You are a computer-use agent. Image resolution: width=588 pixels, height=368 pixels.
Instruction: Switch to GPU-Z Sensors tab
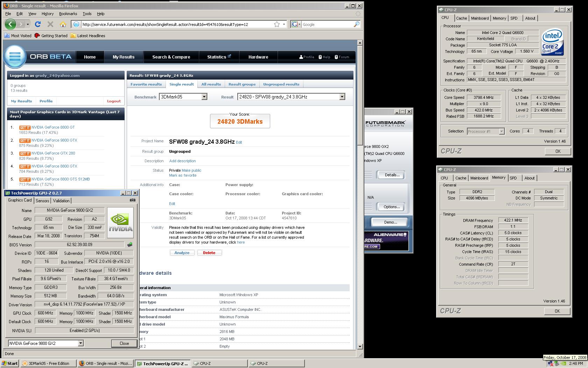pyautogui.click(x=42, y=201)
